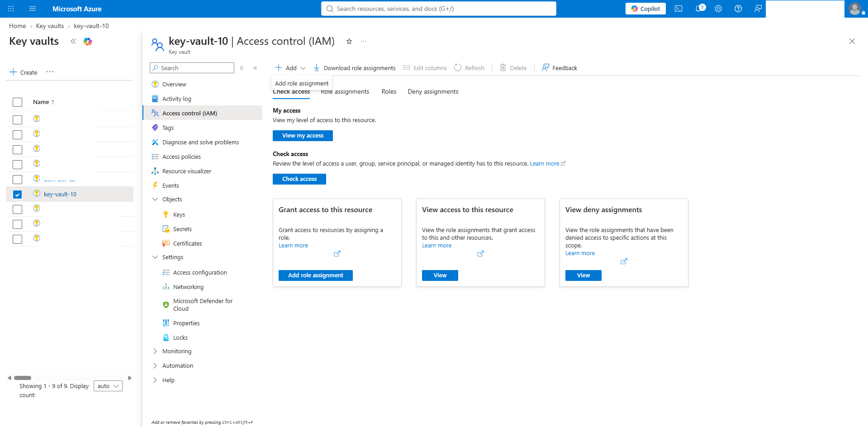The height and width of the screenshot is (427, 868).
Task: Check the first key vault row checkbox
Action: pyautogui.click(x=17, y=120)
